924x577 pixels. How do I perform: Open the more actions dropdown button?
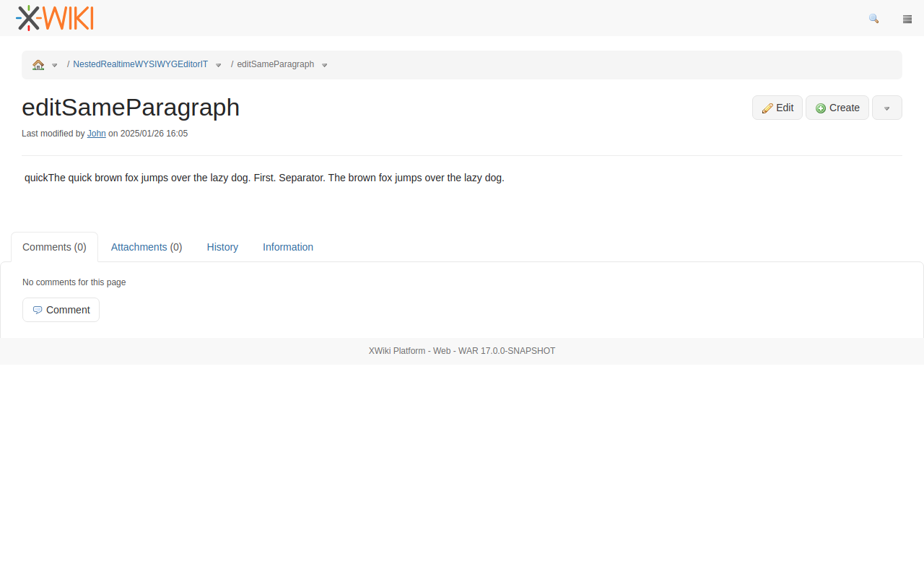887,108
